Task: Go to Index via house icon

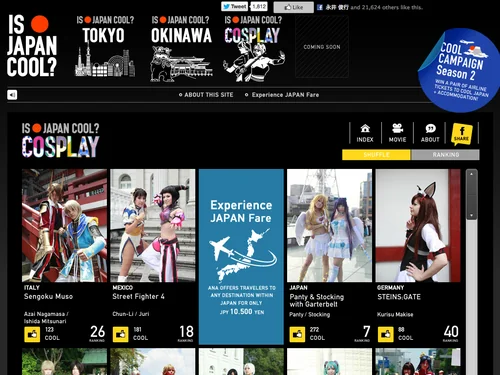Action: point(365,133)
